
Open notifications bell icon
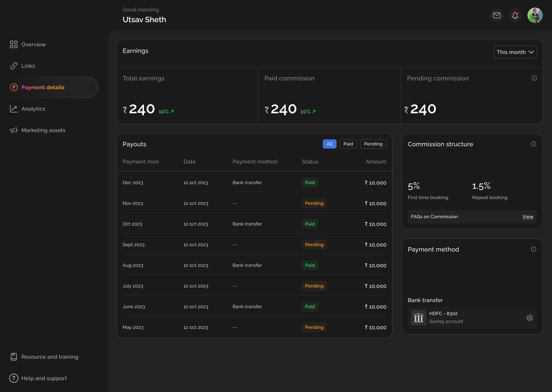pyautogui.click(x=515, y=16)
